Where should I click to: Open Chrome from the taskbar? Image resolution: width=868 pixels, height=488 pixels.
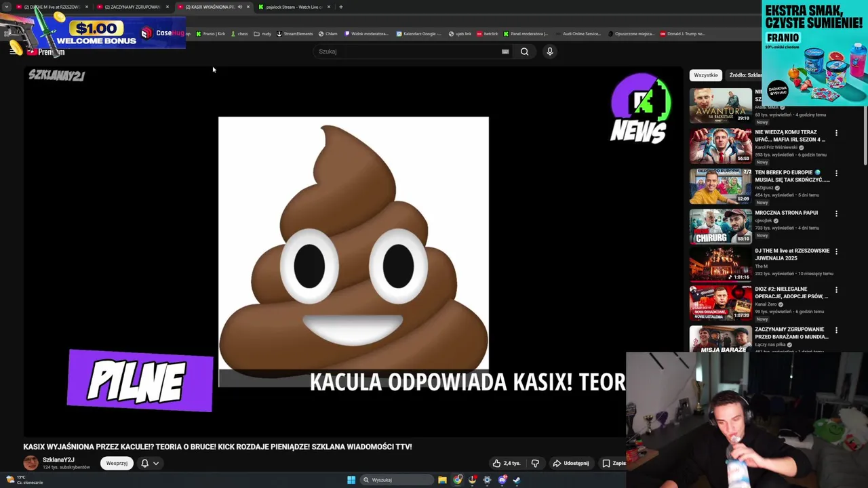click(458, 480)
